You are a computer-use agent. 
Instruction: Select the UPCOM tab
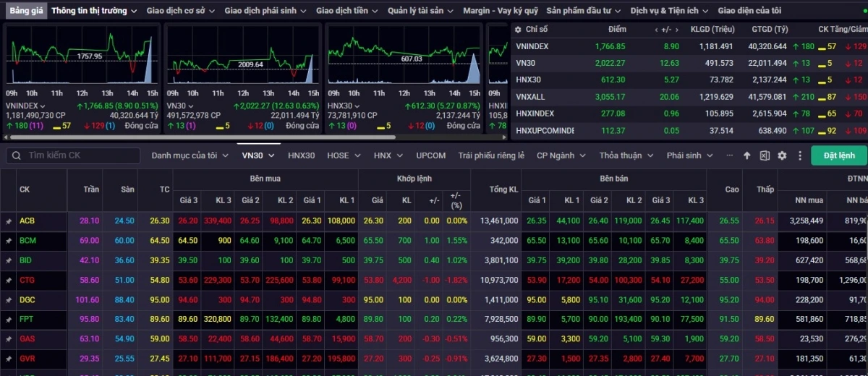tap(431, 155)
